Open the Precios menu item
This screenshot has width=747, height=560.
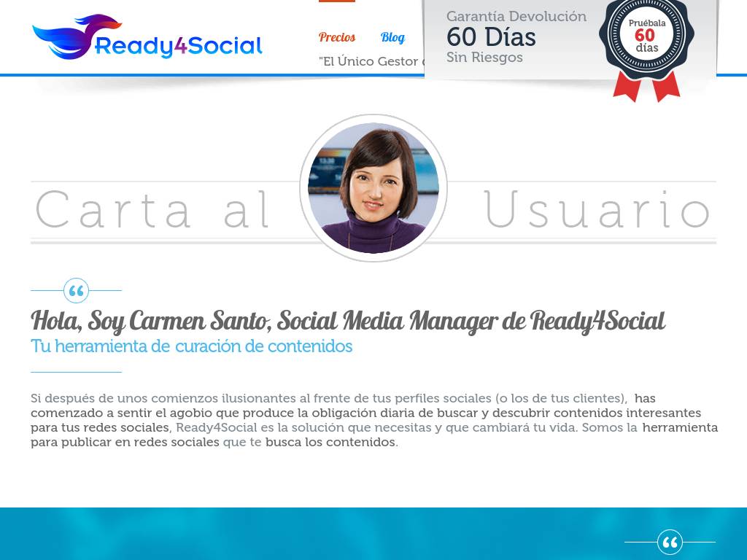pos(337,37)
